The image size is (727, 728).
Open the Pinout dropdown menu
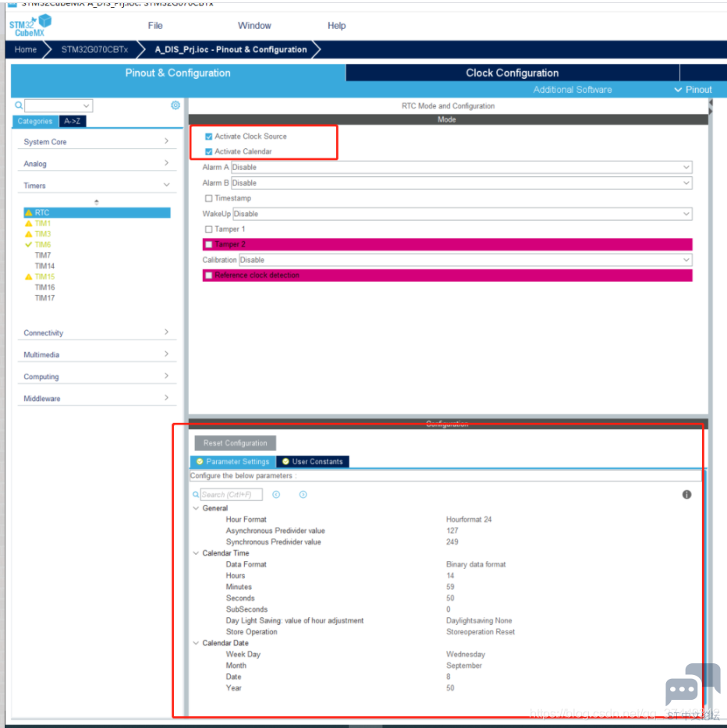click(x=693, y=90)
